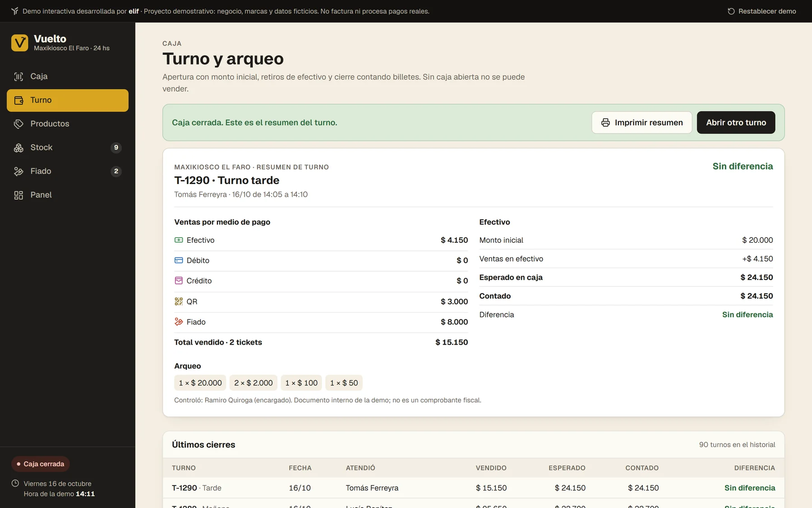Go to Productos in the sidebar

click(x=68, y=124)
